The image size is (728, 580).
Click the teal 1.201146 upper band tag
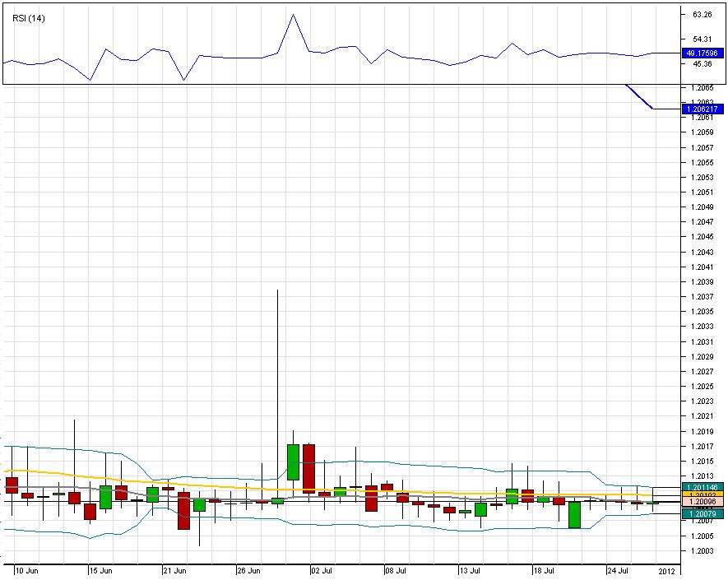pyautogui.click(x=702, y=487)
